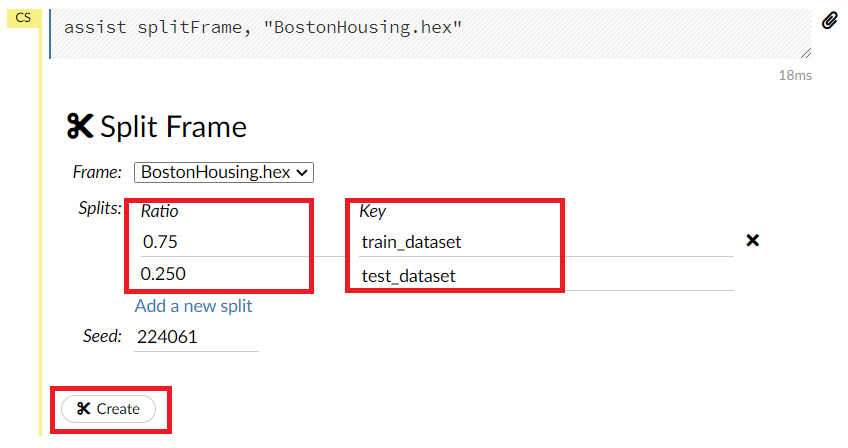This screenshot has height=448, width=848.
Task: Open the Frame dropdown showing BostonHousing.hex
Action: 224,172
